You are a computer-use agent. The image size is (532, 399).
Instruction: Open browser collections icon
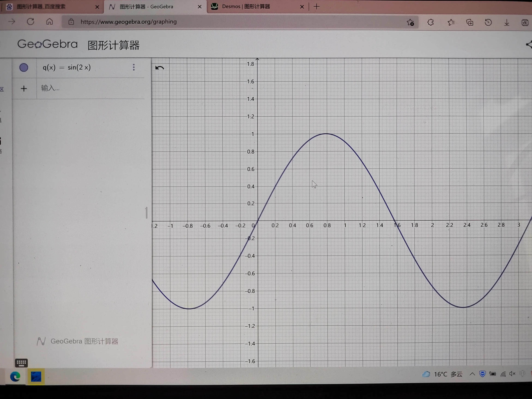pyautogui.click(x=470, y=22)
